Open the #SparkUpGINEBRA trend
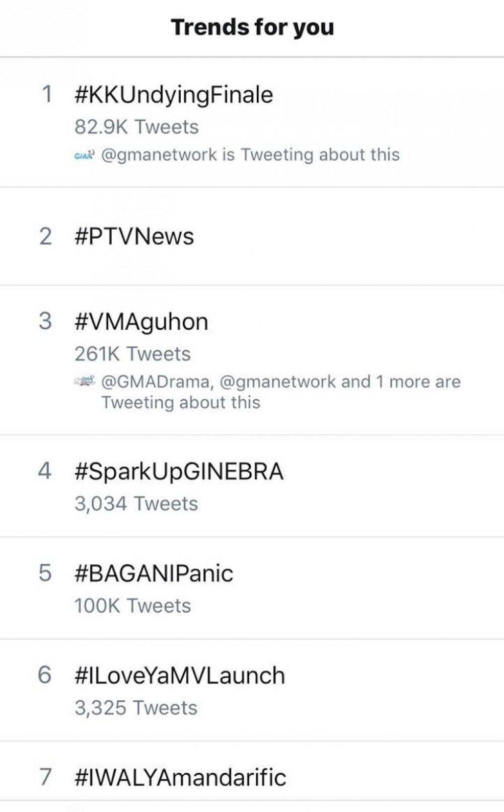This screenshot has width=504, height=812. (179, 472)
